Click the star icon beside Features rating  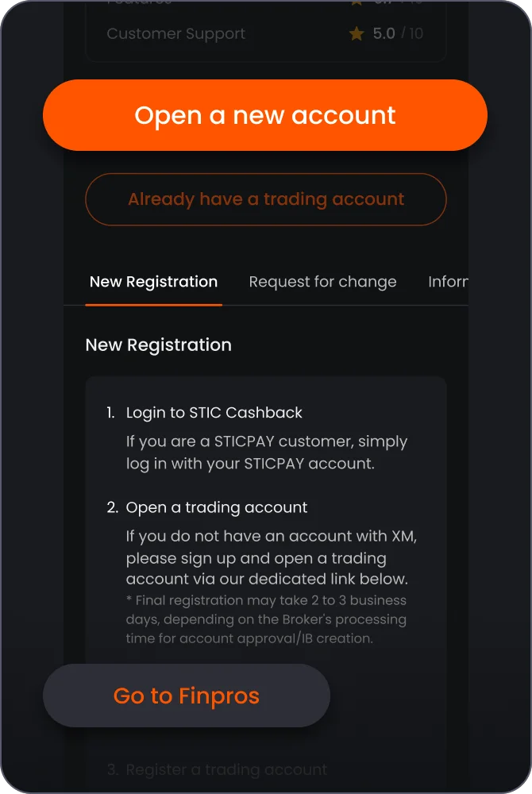pyautogui.click(x=356, y=3)
